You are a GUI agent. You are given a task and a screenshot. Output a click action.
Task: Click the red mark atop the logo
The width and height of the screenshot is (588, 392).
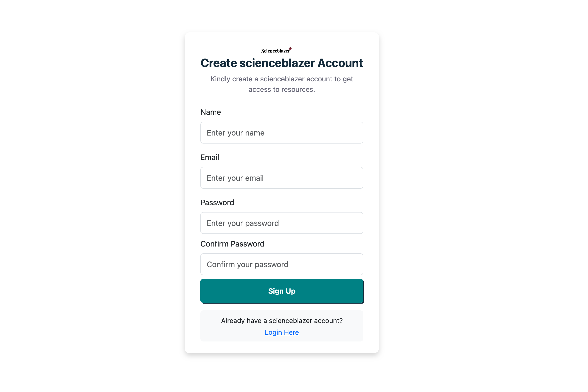coord(290,48)
